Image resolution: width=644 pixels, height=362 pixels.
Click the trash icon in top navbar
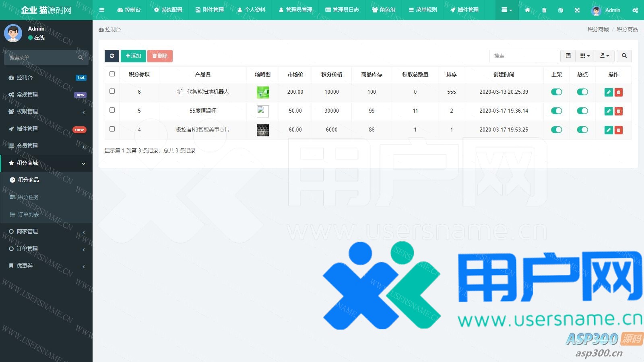(x=544, y=10)
